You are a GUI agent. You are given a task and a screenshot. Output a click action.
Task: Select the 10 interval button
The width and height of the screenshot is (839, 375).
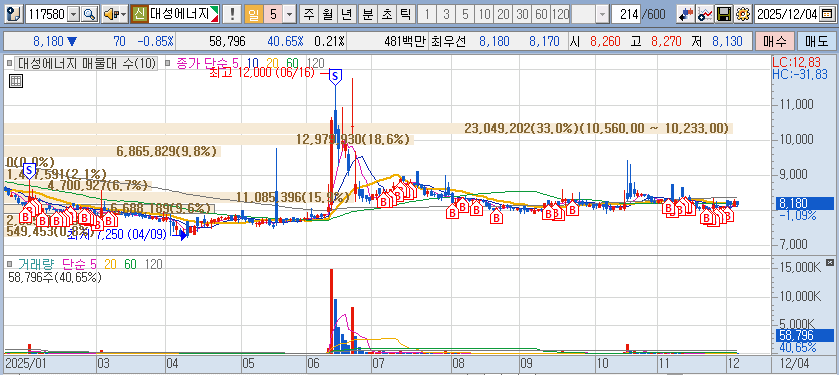click(484, 14)
